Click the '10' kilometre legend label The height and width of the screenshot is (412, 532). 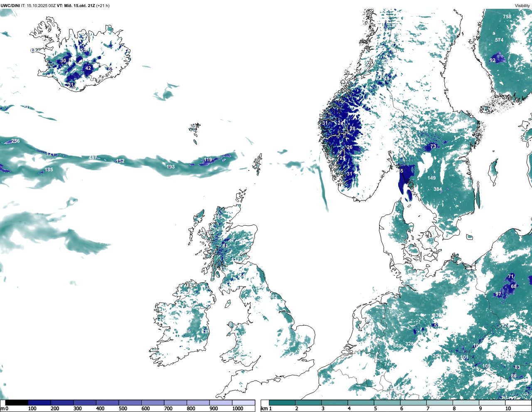tap(508, 409)
